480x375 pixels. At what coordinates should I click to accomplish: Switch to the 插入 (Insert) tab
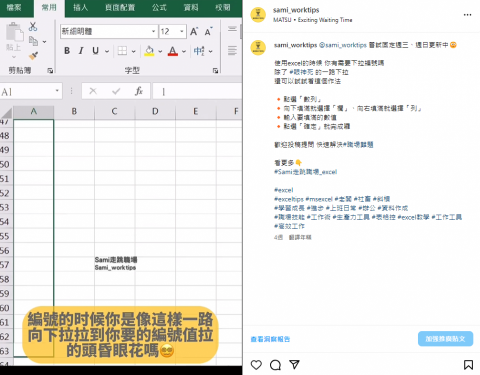coord(80,7)
